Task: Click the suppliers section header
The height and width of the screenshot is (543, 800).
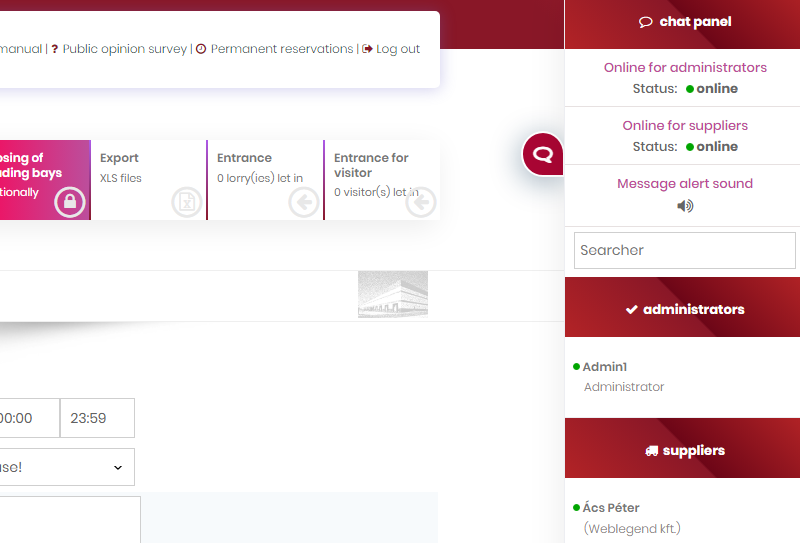Action: (x=684, y=450)
